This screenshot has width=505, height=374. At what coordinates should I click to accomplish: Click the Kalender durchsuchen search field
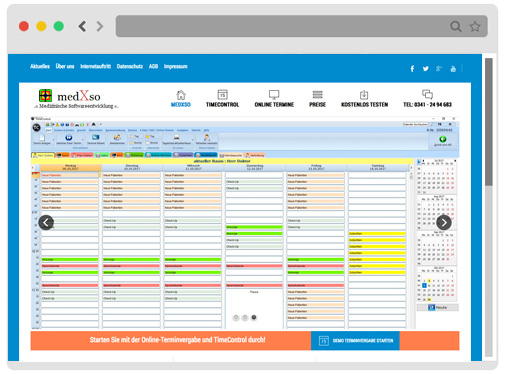pos(415,124)
